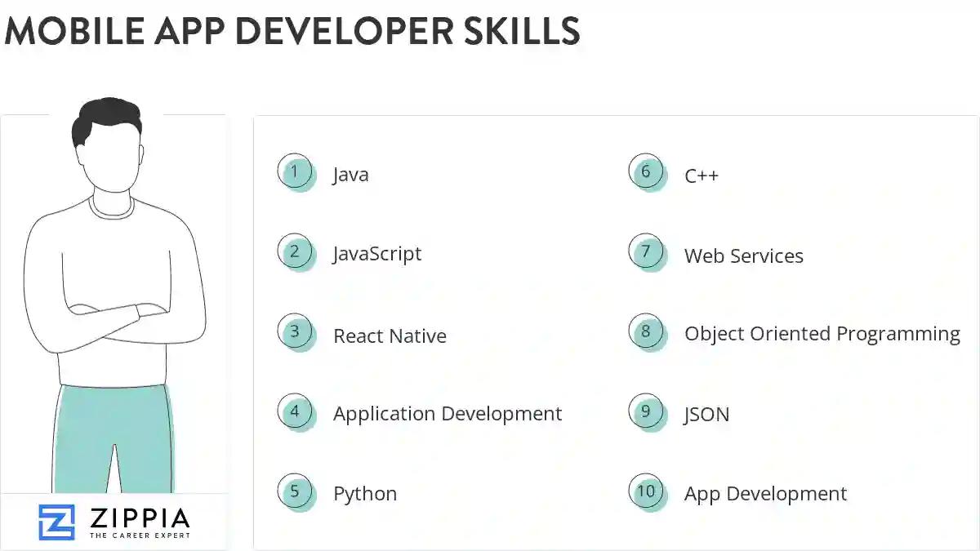Click the numbered circle 1 beside Java
The image size is (980, 551).
pos(296,172)
